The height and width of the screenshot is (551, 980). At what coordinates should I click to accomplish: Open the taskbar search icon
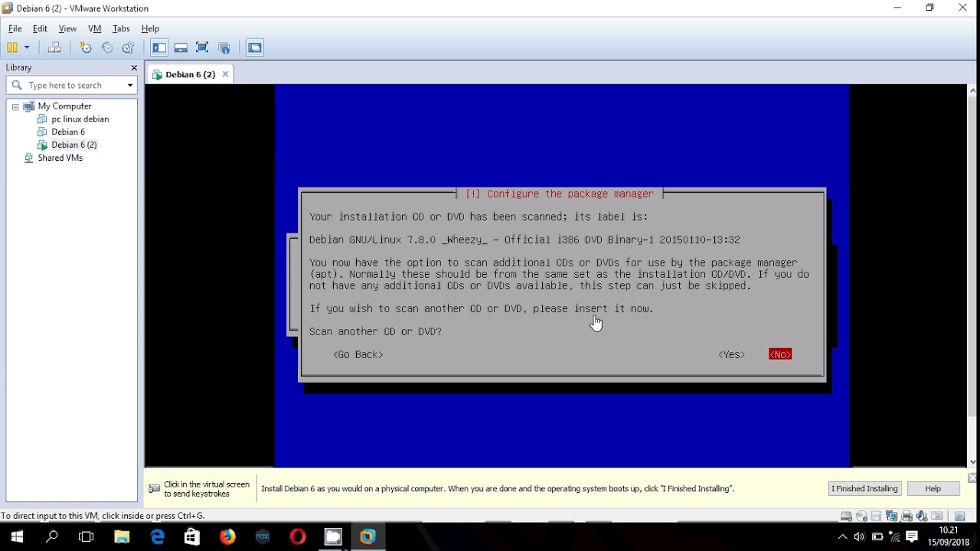click(52, 536)
